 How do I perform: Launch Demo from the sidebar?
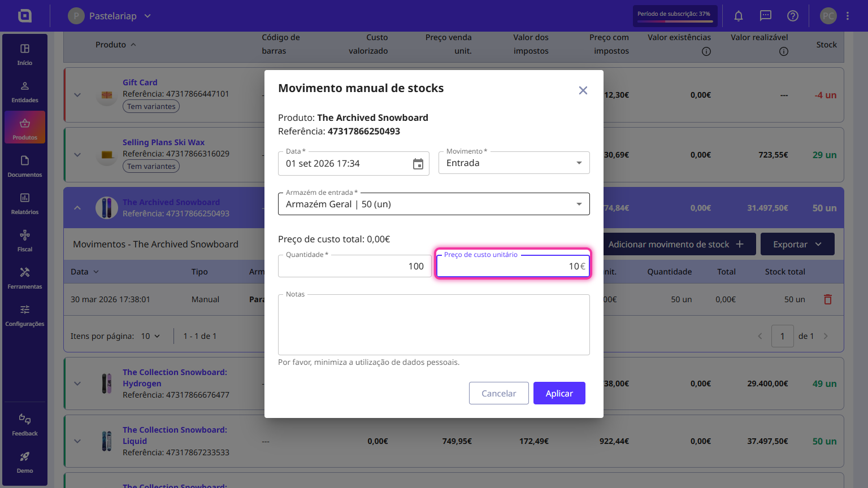[x=25, y=463]
